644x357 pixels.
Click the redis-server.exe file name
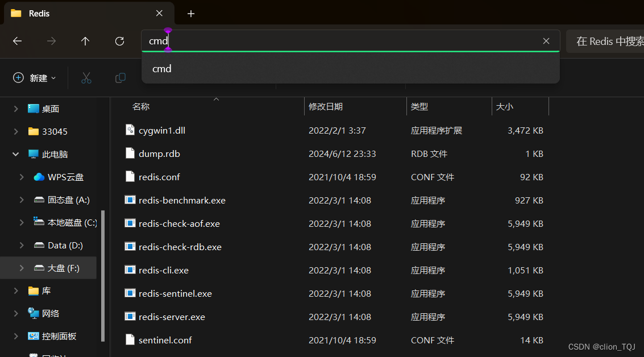pos(172,317)
